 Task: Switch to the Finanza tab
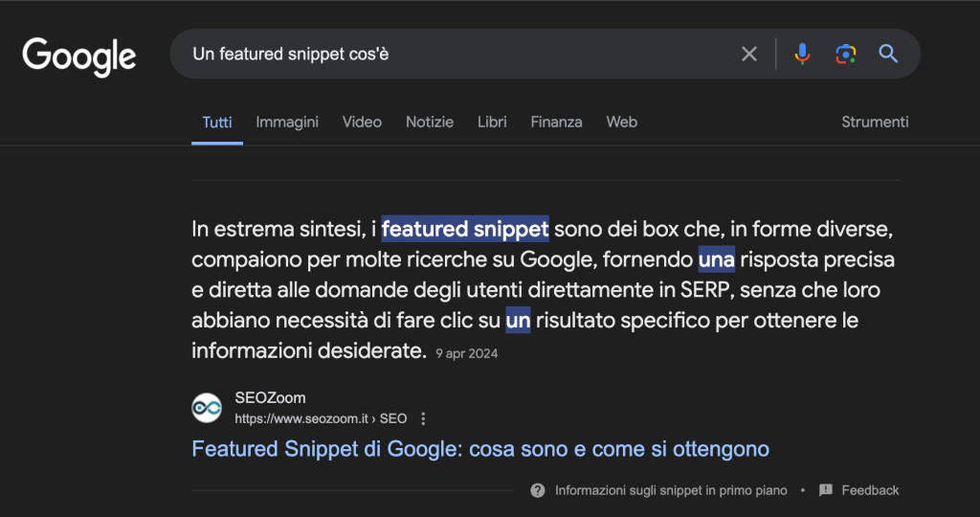click(556, 122)
